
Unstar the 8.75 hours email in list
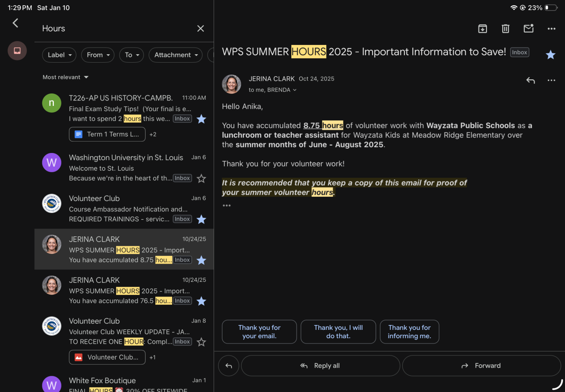[x=201, y=260]
